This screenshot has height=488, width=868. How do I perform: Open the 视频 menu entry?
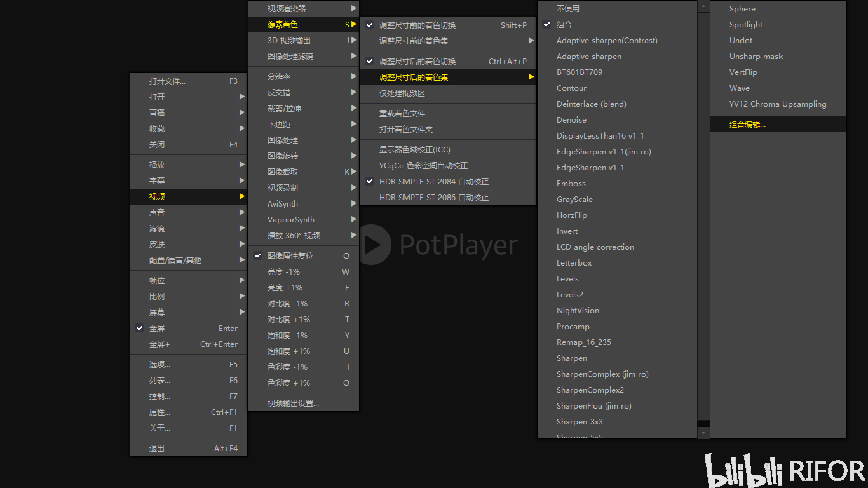189,197
